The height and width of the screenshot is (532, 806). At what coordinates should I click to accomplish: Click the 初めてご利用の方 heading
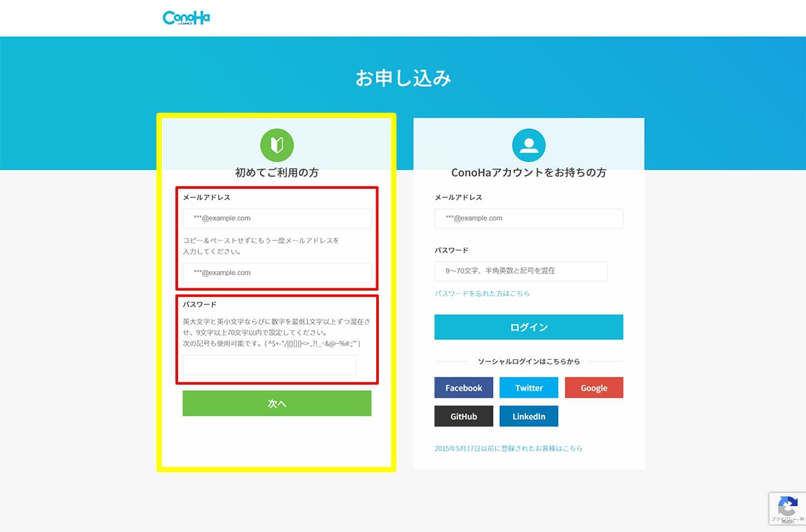coord(277,173)
